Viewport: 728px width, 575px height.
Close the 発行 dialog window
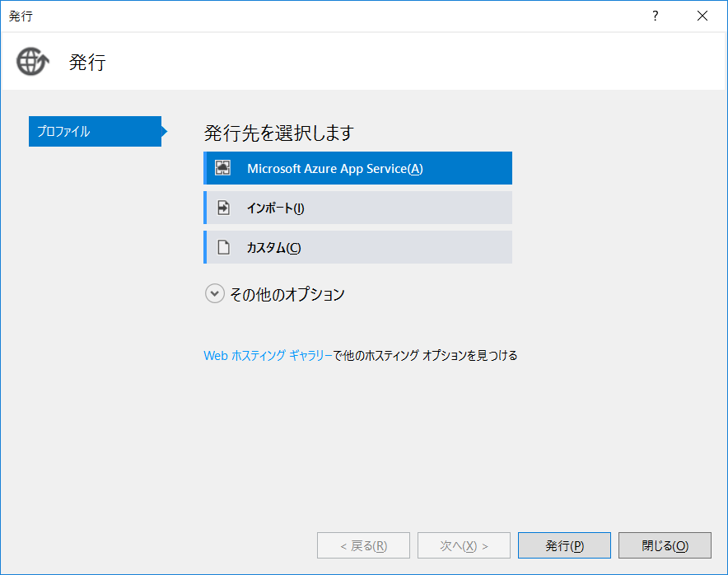pyautogui.click(x=702, y=16)
